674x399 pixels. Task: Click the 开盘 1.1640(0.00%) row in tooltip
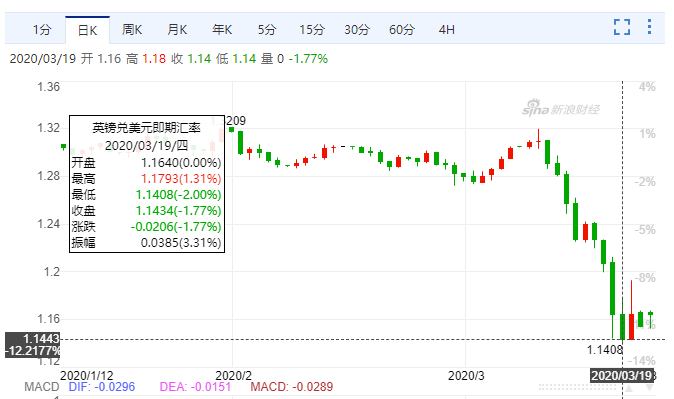[x=147, y=163]
